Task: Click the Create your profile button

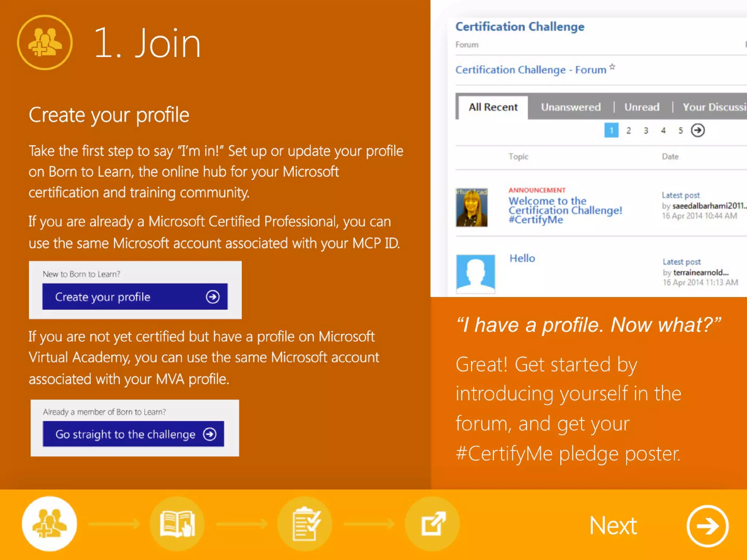Action: 135,296
